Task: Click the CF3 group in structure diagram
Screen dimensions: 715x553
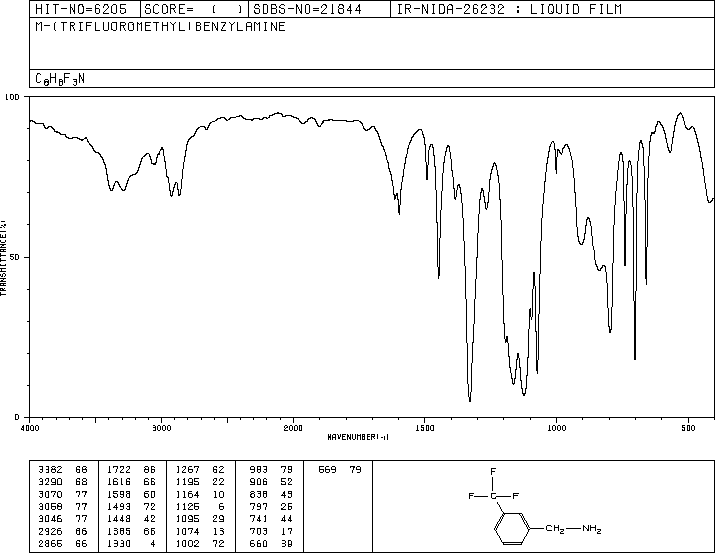Action: tap(493, 488)
